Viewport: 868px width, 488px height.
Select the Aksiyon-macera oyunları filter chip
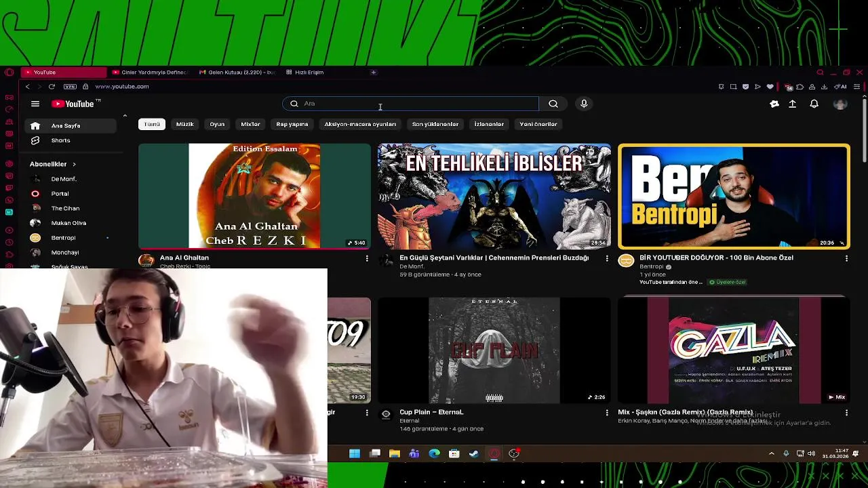coord(360,124)
